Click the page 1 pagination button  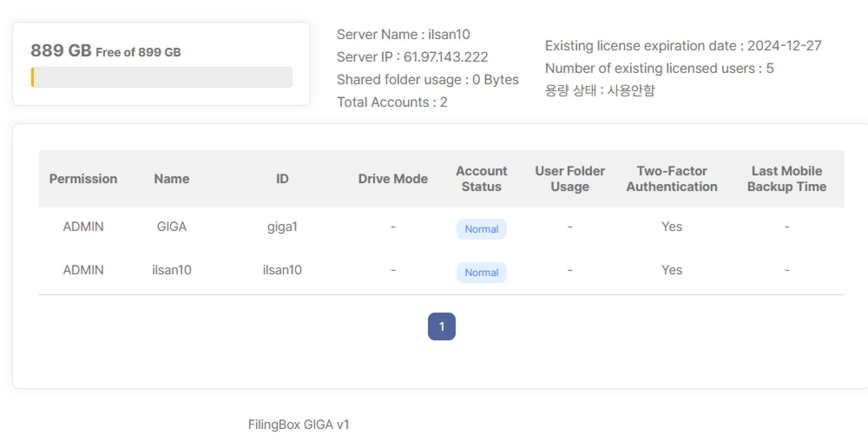[441, 326]
